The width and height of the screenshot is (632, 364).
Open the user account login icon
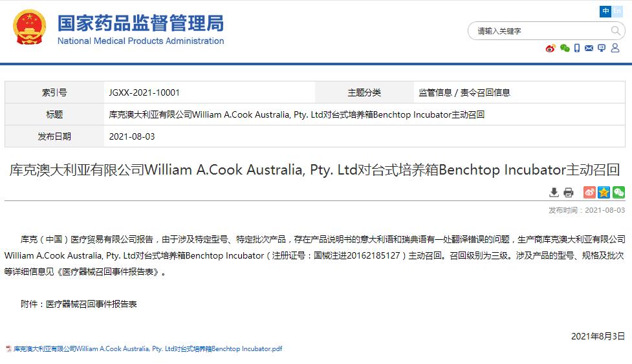click(x=615, y=48)
